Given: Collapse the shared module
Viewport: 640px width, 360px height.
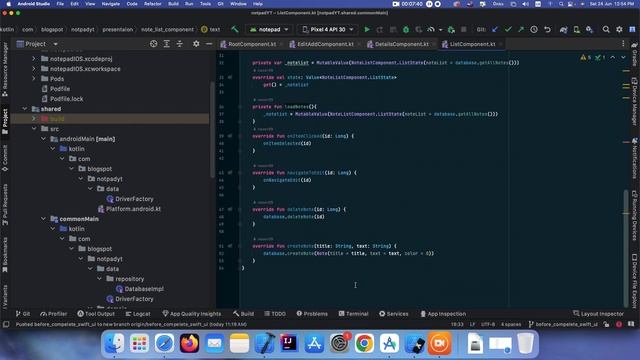Looking at the screenshot, I should [x=25, y=109].
